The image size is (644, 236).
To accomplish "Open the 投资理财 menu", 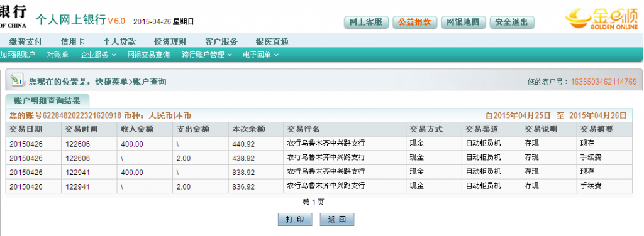I will [170, 42].
